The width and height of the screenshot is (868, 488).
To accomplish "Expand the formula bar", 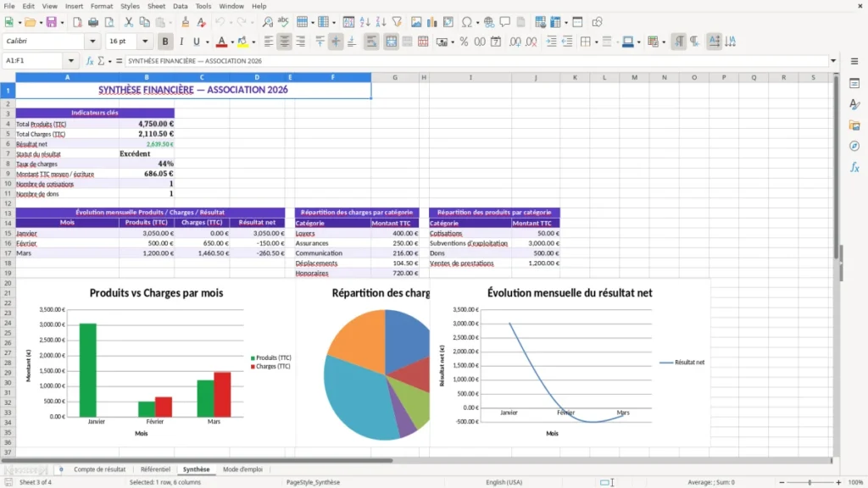I will pos(833,61).
